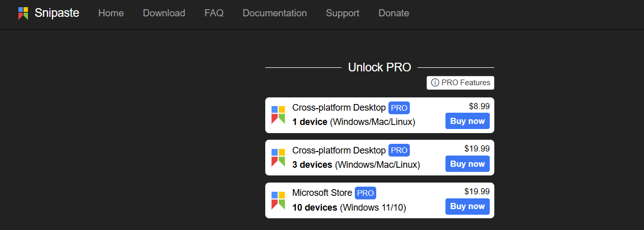The height and width of the screenshot is (230, 644).
Task: Click the info icon beside PRO Features
Action: [x=435, y=83]
